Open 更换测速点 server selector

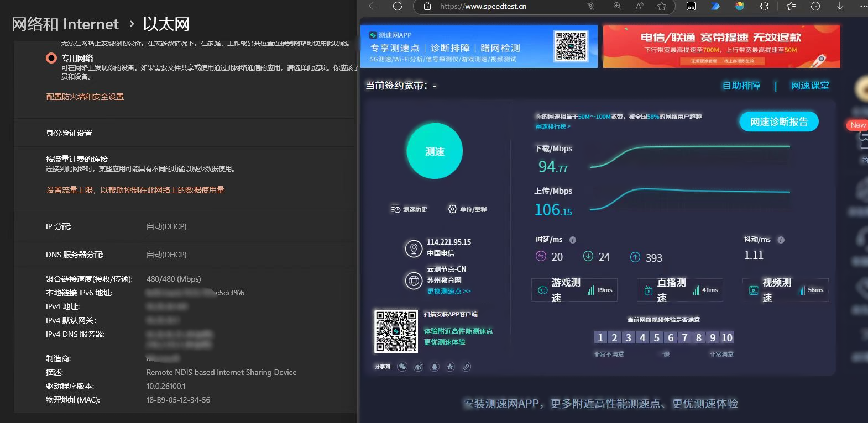point(448,291)
